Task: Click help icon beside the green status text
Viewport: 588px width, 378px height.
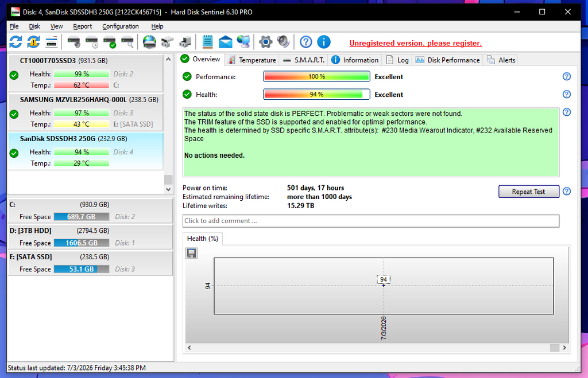Action: [x=567, y=112]
